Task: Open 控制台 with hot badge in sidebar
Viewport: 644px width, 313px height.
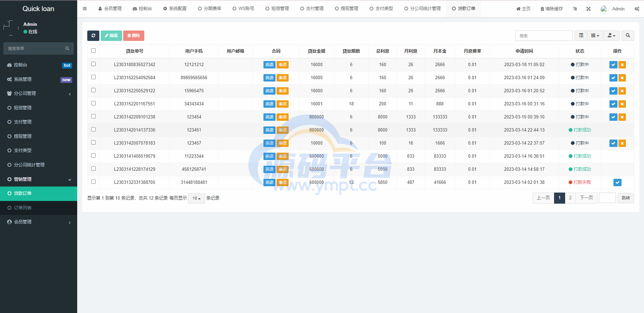Action: 39,65
